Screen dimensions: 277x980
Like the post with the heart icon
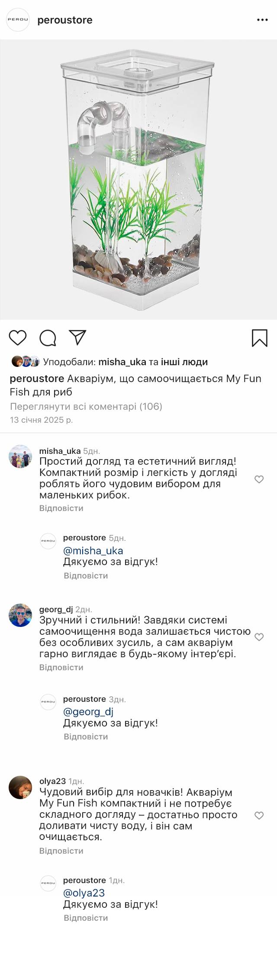pos(18,337)
